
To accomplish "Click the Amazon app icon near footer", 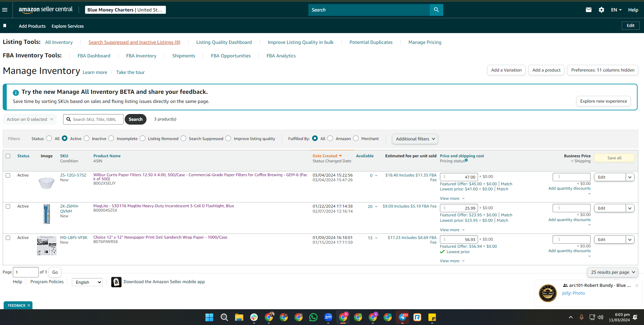I will pos(116,282).
